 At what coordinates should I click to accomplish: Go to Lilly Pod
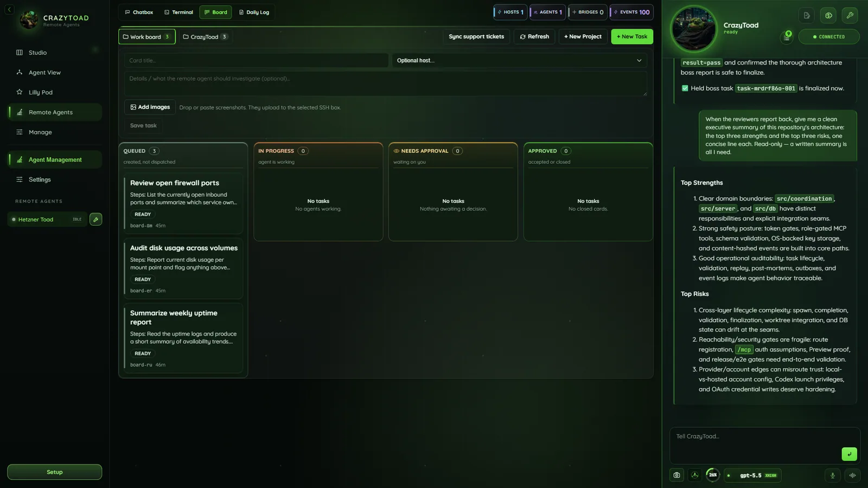[x=41, y=92]
